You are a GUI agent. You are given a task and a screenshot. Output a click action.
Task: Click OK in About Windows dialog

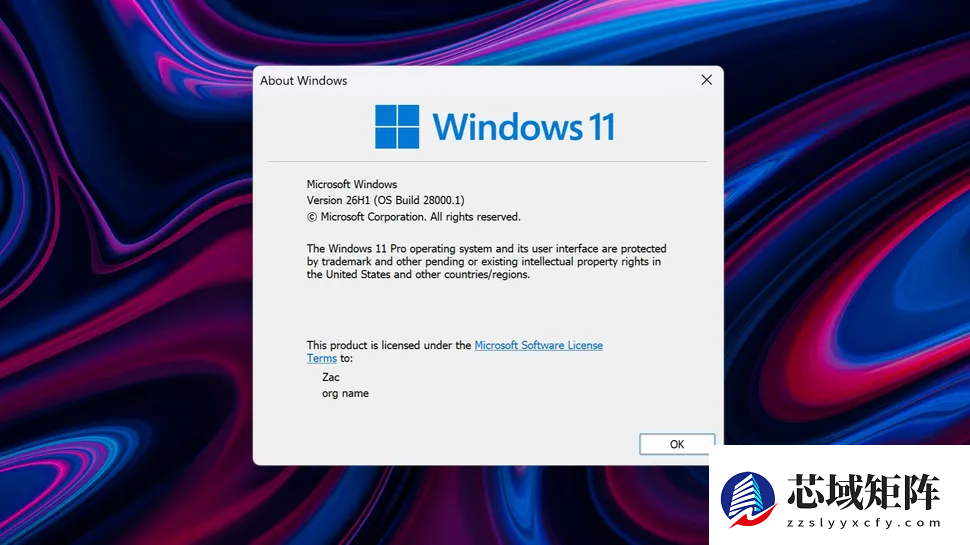pos(677,444)
